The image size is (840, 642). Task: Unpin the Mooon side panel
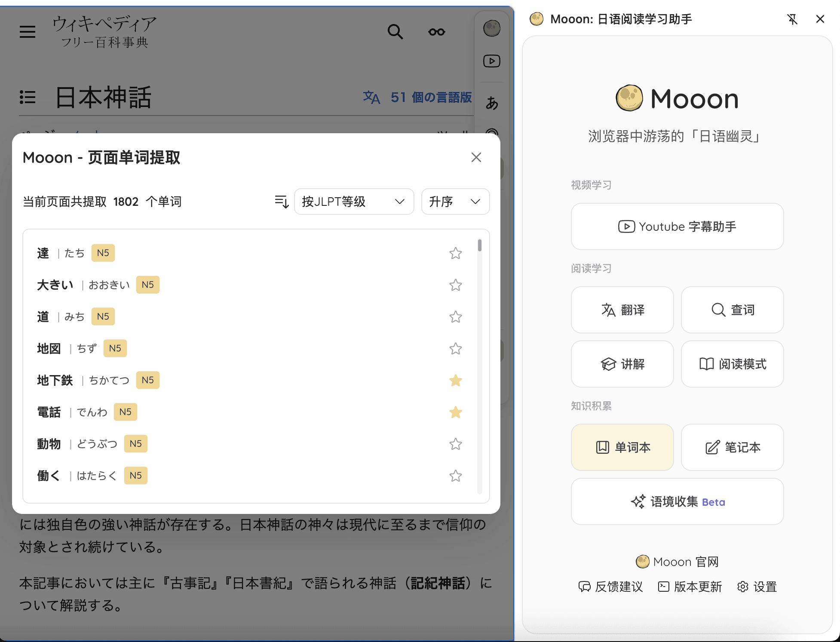792,19
